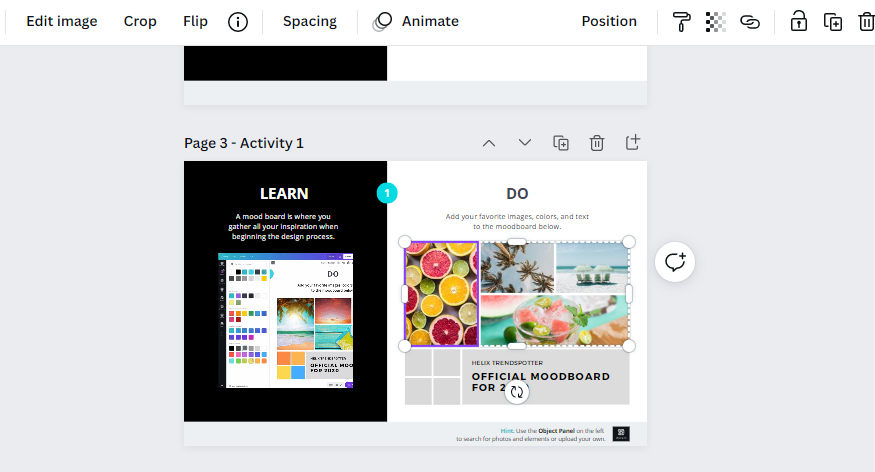Click the bottom-right corner resize handle

(x=629, y=346)
